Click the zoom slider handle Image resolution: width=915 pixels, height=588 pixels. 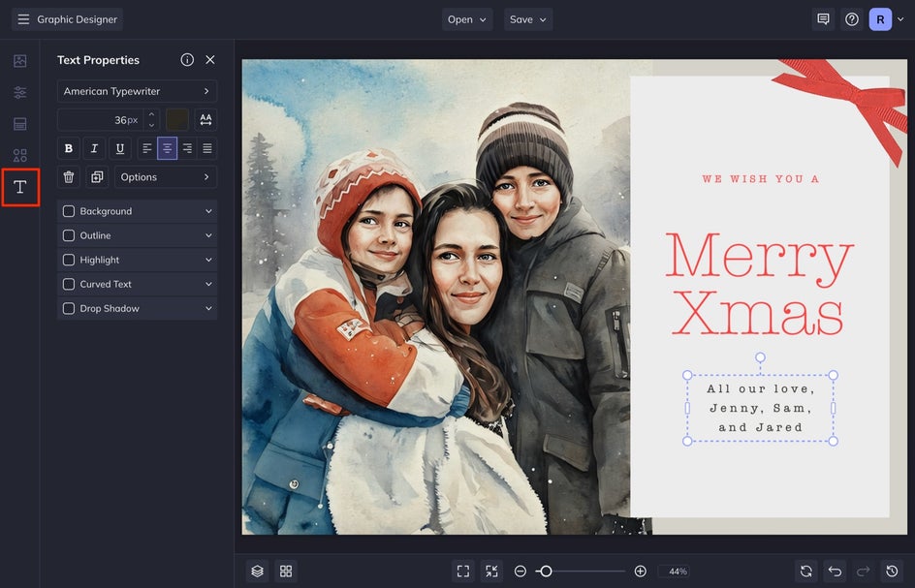click(x=546, y=572)
